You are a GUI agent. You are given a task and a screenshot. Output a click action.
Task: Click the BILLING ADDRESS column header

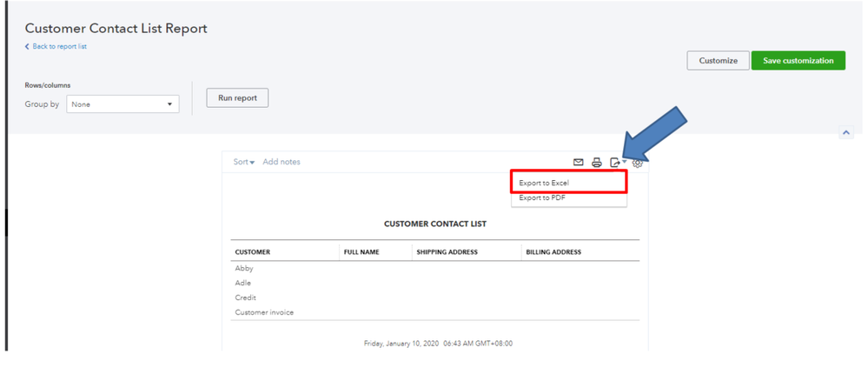(x=553, y=252)
